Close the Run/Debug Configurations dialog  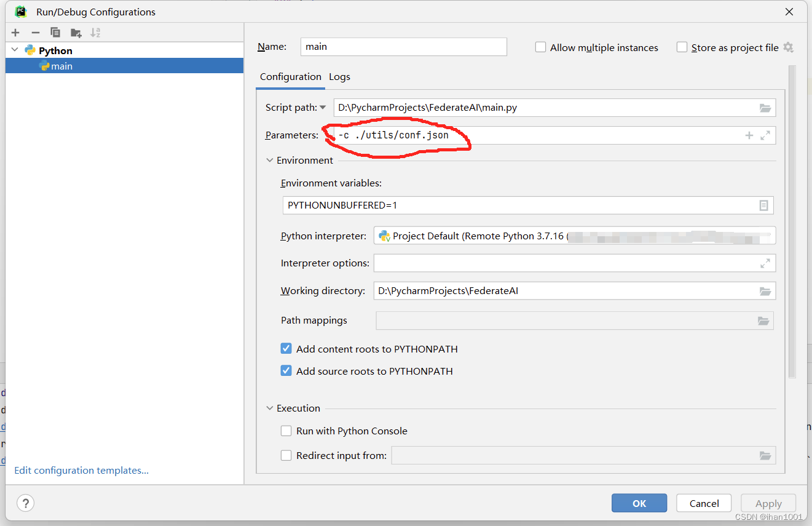pyautogui.click(x=789, y=12)
